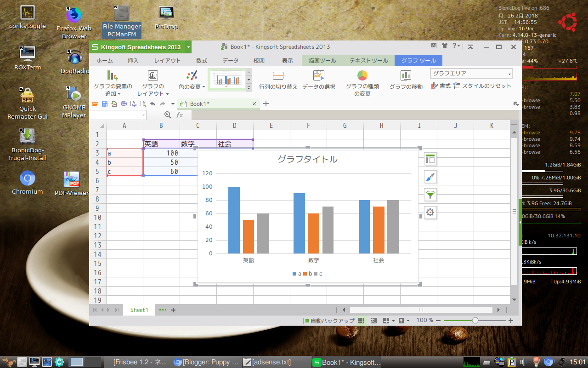Click the open folder icon in quick toolbar
The width and height of the screenshot is (588, 368).
tap(95, 104)
